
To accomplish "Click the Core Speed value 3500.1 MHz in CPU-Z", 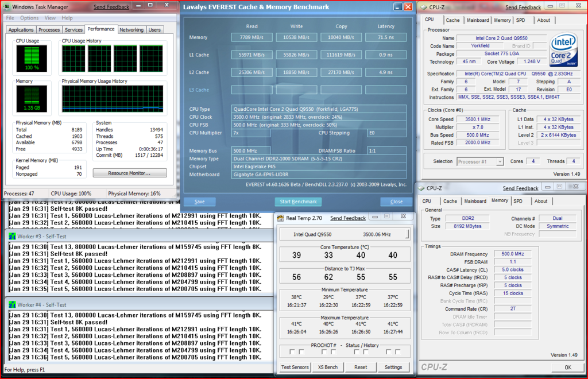I will [478, 119].
